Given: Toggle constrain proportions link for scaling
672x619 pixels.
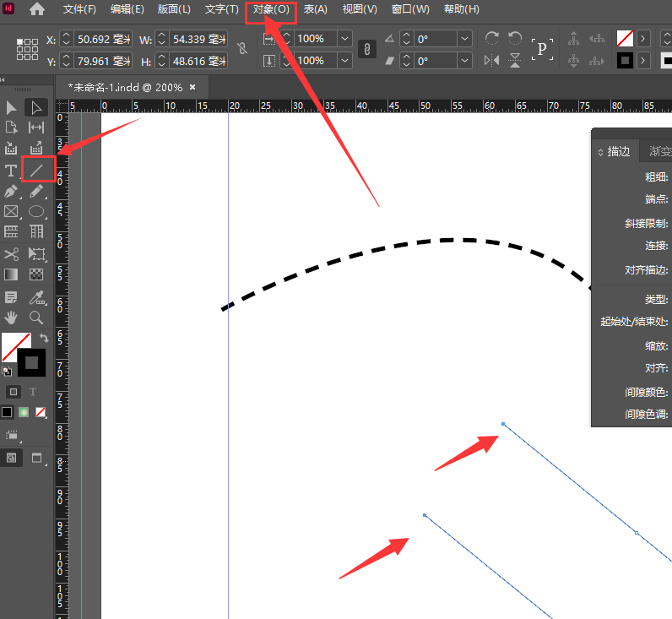Looking at the screenshot, I should click(367, 50).
